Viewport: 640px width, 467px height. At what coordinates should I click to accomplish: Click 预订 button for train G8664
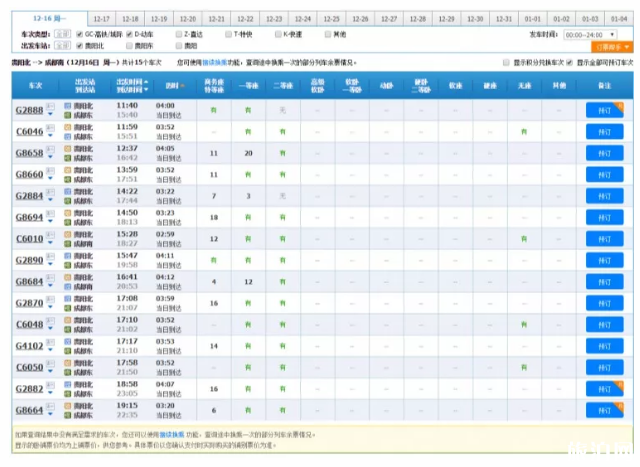[604, 410]
